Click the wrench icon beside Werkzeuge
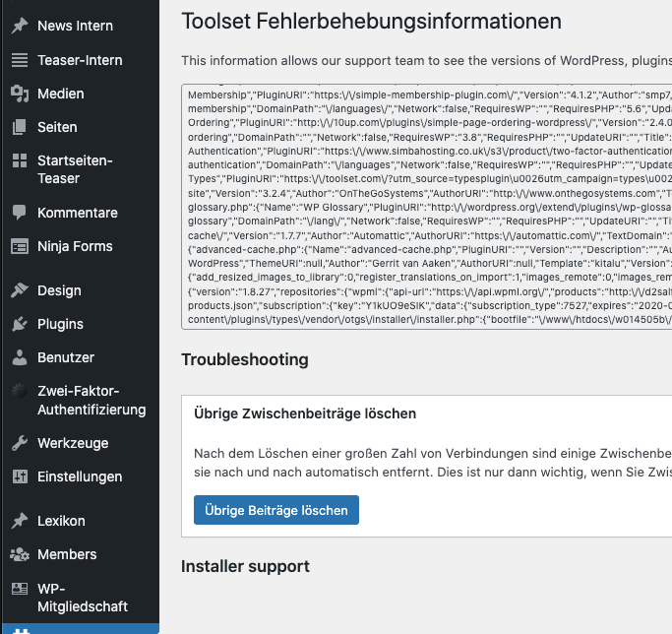This screenshot has width=672, height=634. (x=20, y=443)
